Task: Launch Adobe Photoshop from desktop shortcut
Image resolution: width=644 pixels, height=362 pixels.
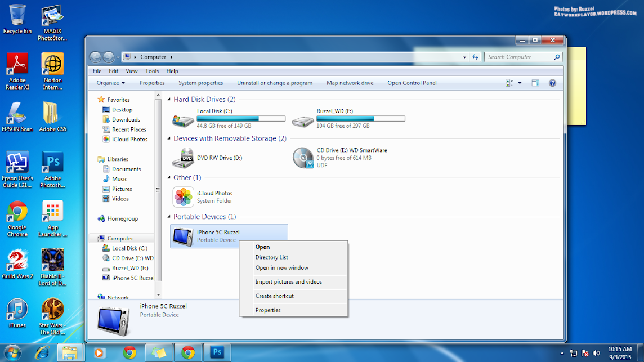Action: coord(52,169)
